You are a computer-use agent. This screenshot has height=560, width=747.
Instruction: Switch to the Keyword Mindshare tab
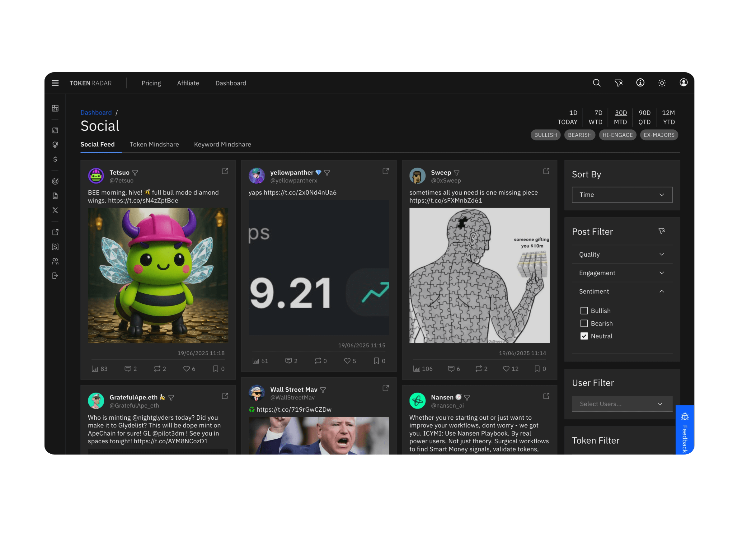coord(222,144)
